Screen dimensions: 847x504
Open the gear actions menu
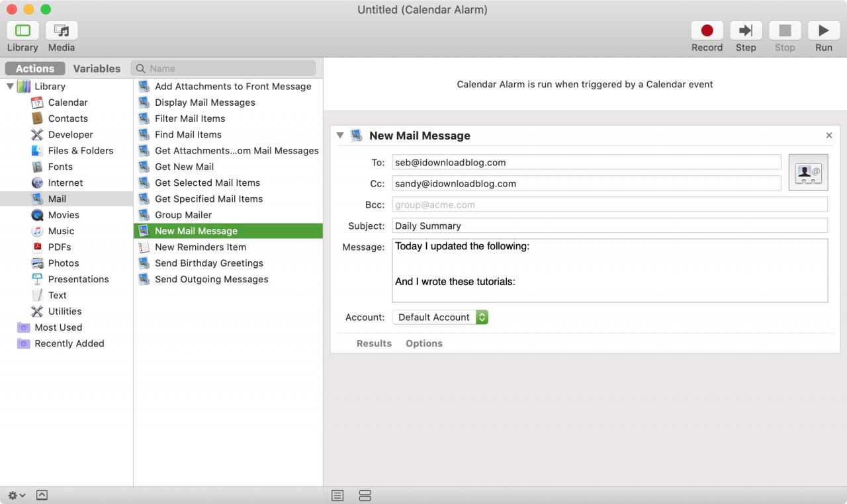17,495
